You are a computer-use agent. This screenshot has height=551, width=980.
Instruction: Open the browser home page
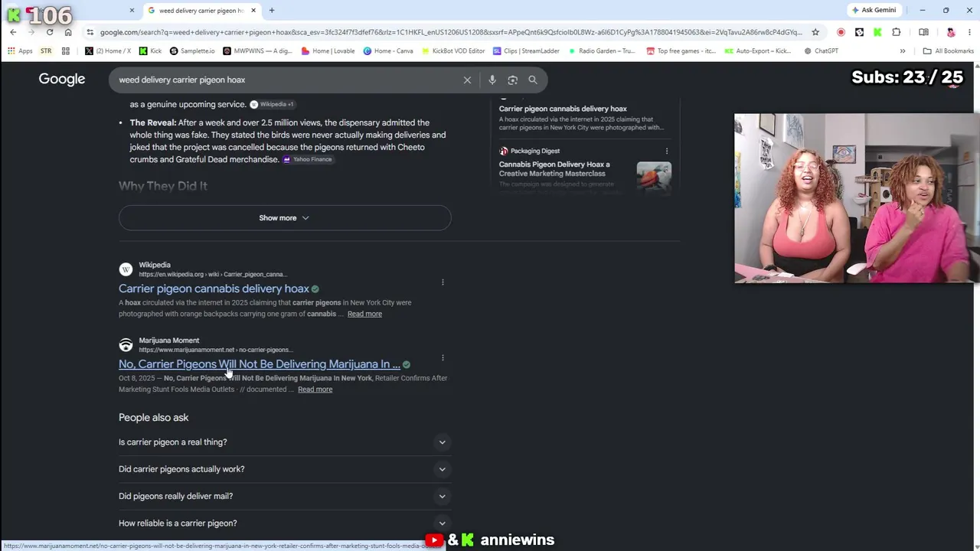click(x=68, y=32)
